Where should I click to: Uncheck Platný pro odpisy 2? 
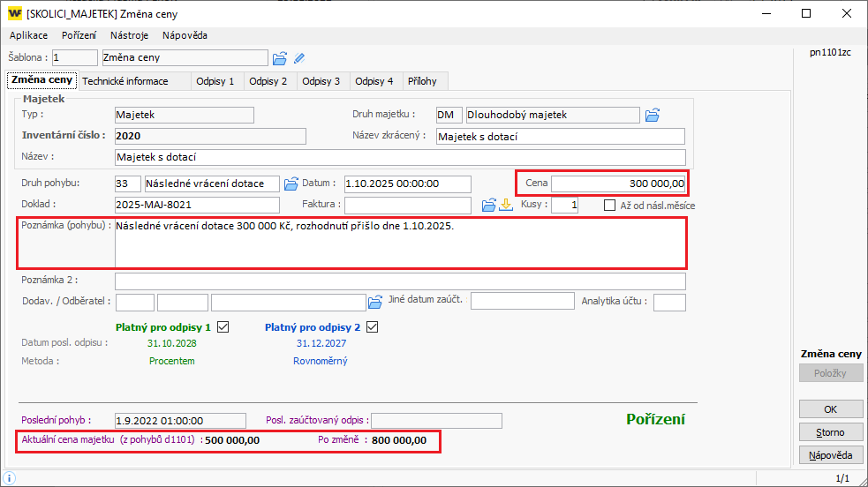(372, 327)
